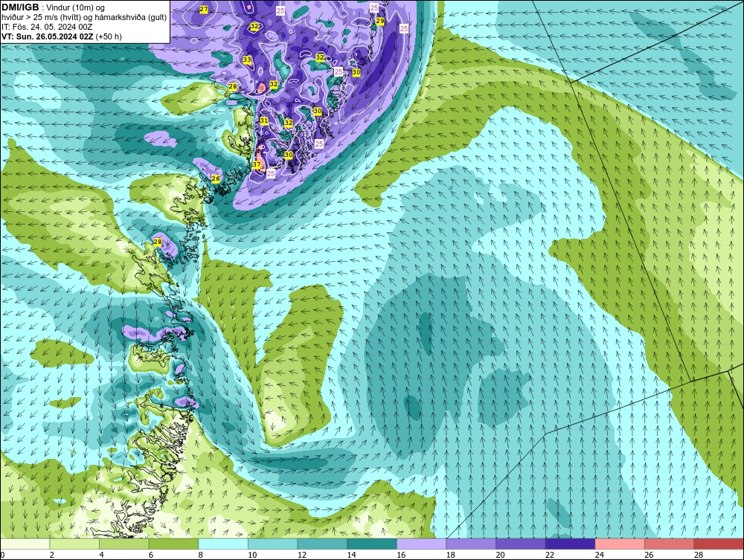Select the violet 20–22 legend swatch
Image resolution: width=744 pixels, height=560 pixels.
(x=521, y=544)
